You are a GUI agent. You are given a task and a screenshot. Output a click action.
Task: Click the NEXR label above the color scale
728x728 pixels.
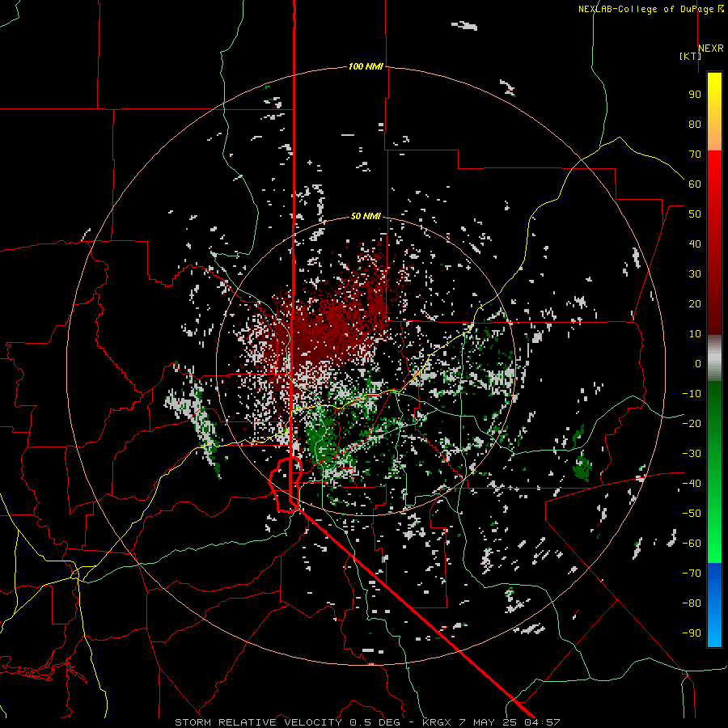(711, 49)
